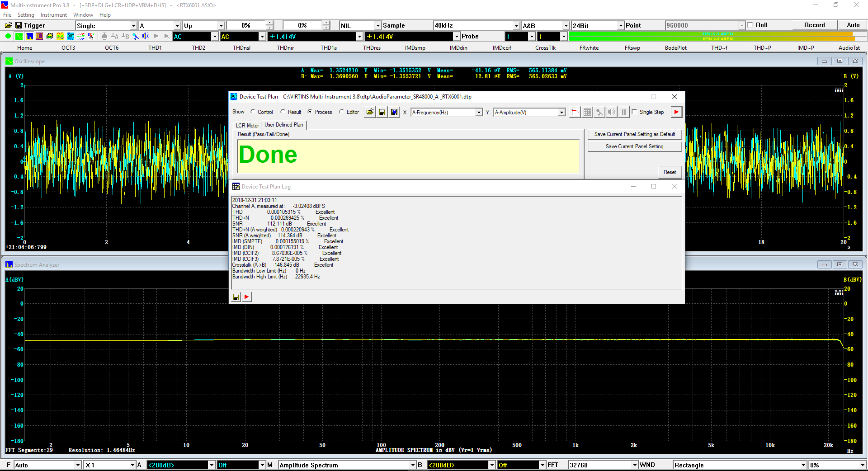Open the FFT size 32768 dropdown
Screen dimensions: 868x471
[603, 465]
